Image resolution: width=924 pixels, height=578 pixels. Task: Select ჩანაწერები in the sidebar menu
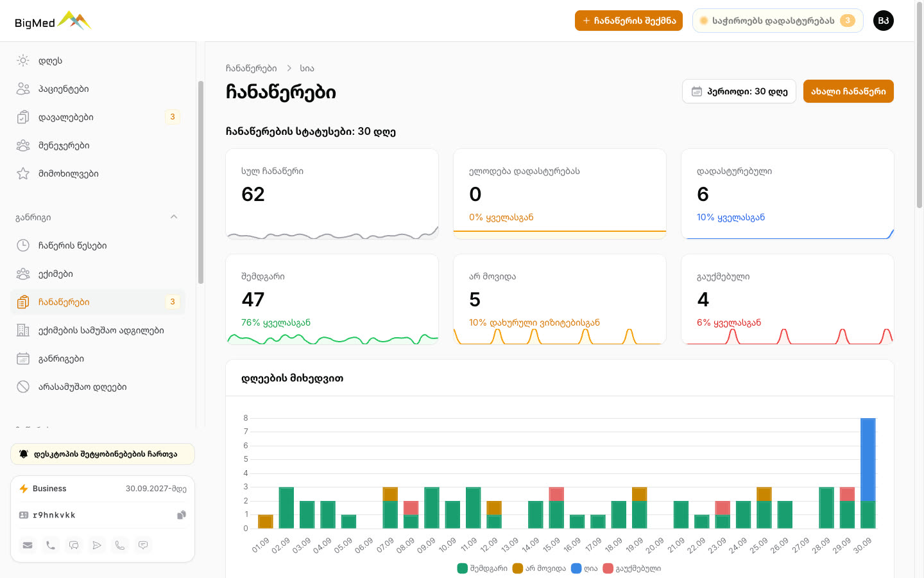[98, 302]
